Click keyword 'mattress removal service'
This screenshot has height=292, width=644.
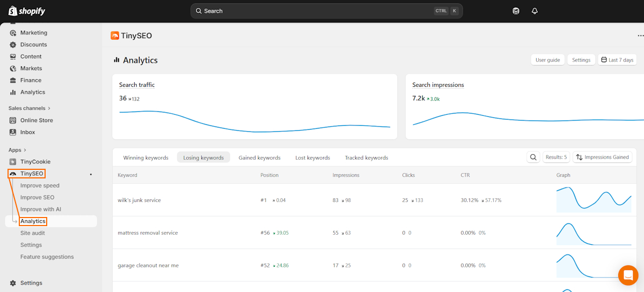point(148,233)
